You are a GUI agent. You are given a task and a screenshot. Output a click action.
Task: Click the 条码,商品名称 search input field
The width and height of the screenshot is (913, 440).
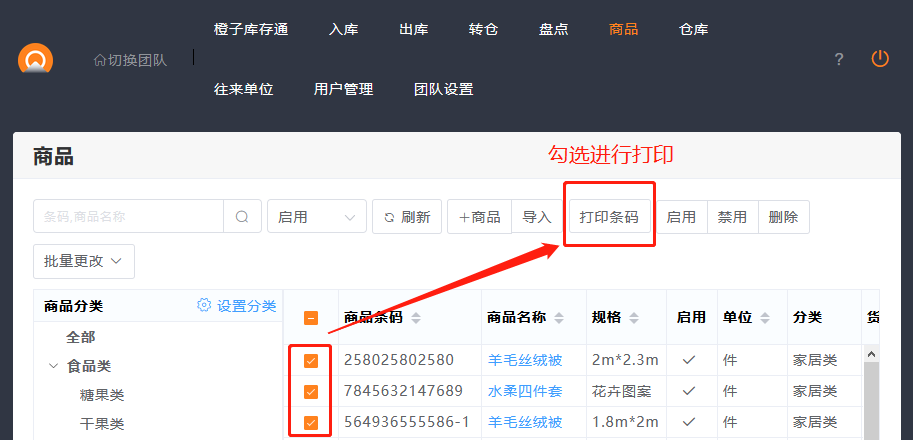coord(128,217)
